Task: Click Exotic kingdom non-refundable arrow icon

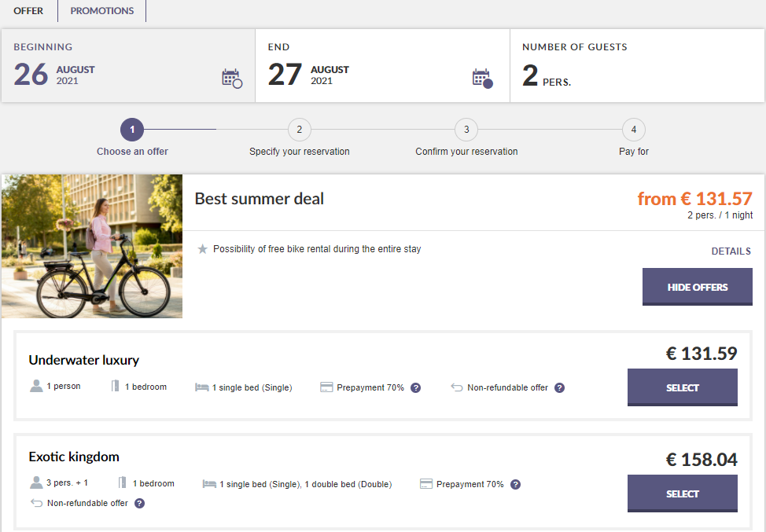Action: [36, 503]
